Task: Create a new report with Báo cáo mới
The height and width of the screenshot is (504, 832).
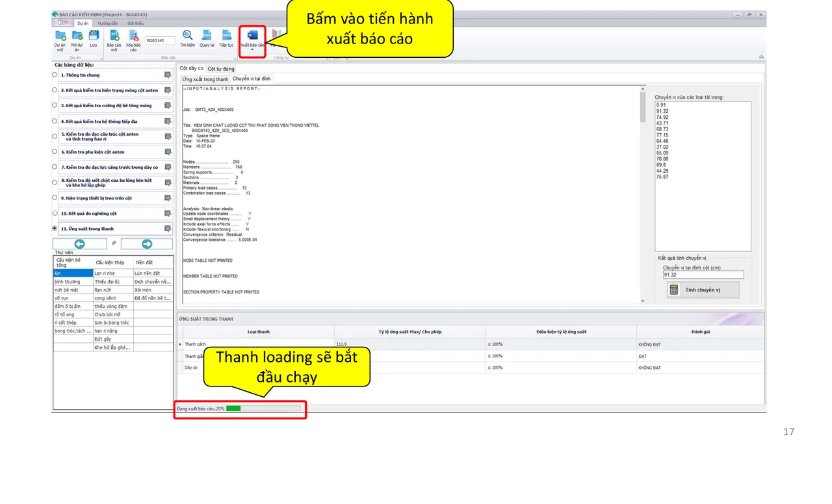Action: 114,36
